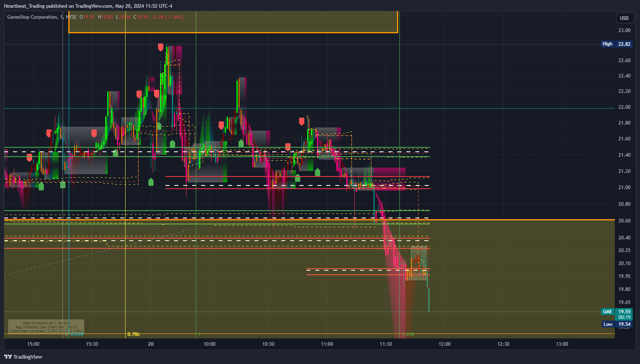
Task: Click the 19.80 price axis label
Action: coord(624,289)
